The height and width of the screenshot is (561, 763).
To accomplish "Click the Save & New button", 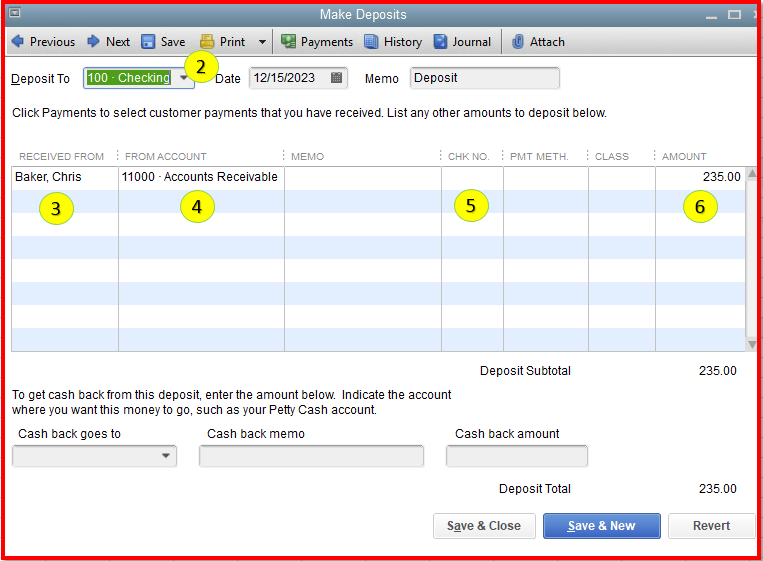I will click(x=602, y=526).
